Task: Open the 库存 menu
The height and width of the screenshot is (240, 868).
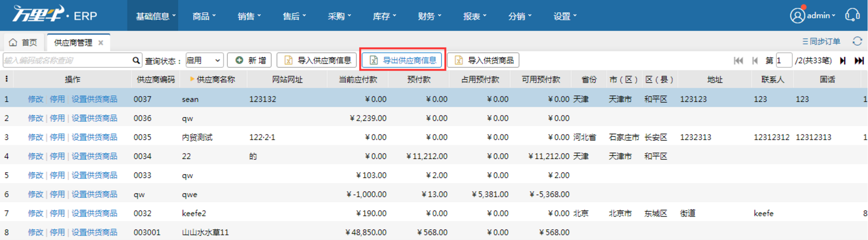Action: pos(384,16)
